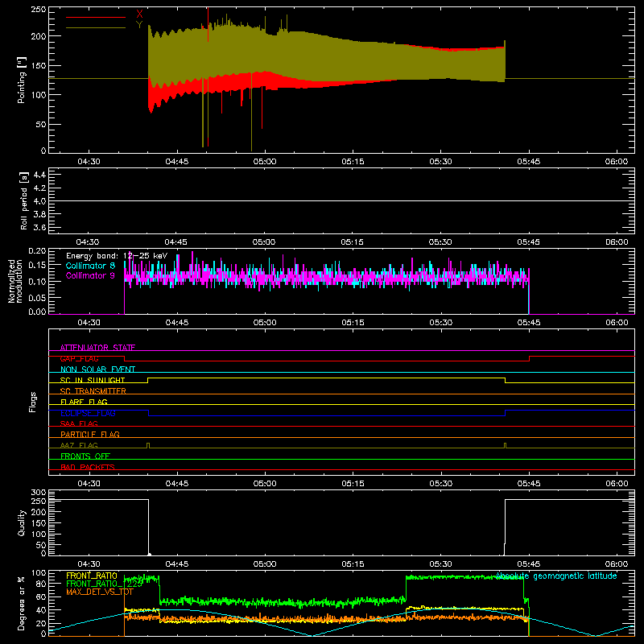Click the red X legend line sample
Image resolution: width=644 pixels, height=644 pixels.
(x=96, y=17)
